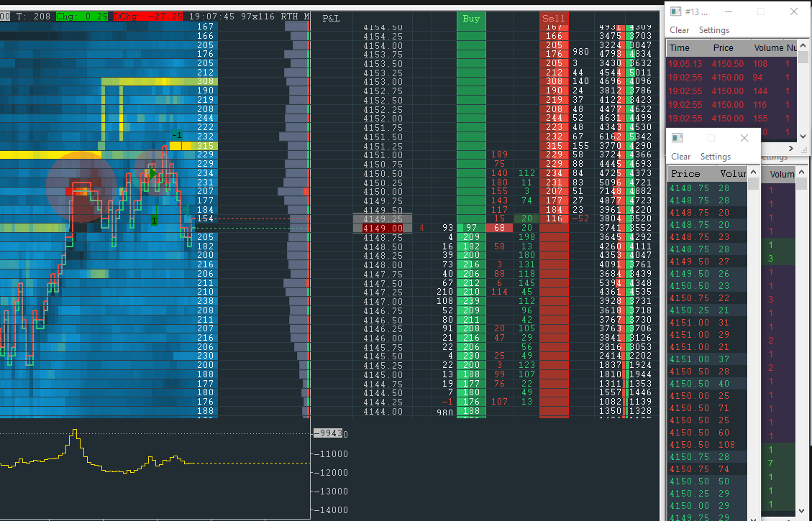Open Settings menu in untitled trades window
812x521 pixels.
(715, 156)
